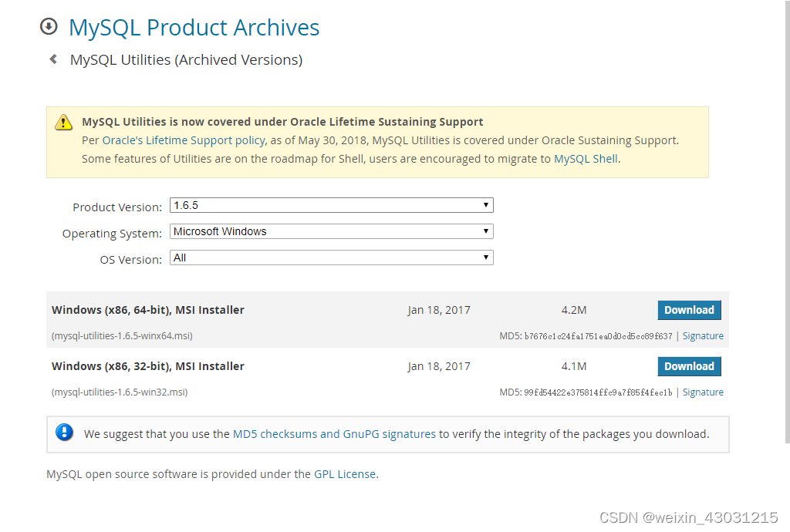This screenshot has height=532, width=790.
Task: Download the 64-bit MSI Installer
Action: [x=689, y=310]
